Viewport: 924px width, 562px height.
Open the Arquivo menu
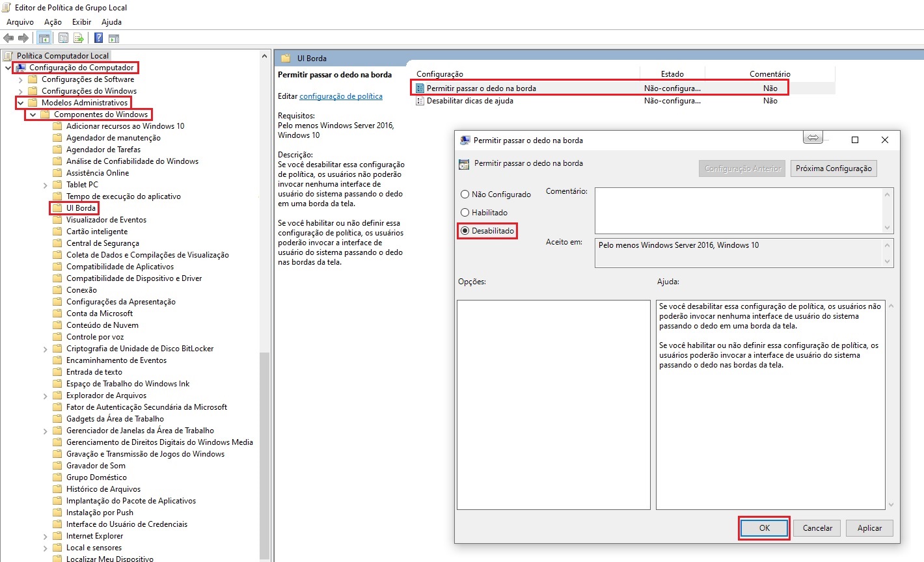pyautogui.click(x=20, y=22)
